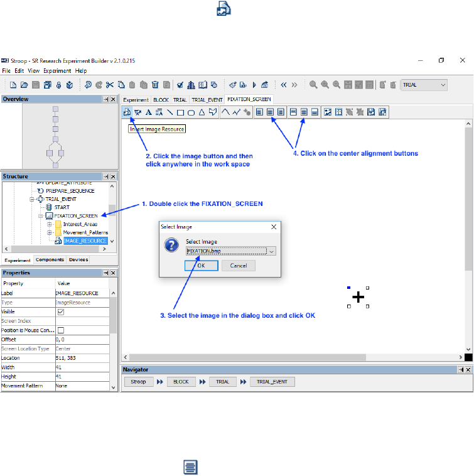The image size is (474, 476).
Task: Click the vertical center alignment button
Action: (304, 112)
